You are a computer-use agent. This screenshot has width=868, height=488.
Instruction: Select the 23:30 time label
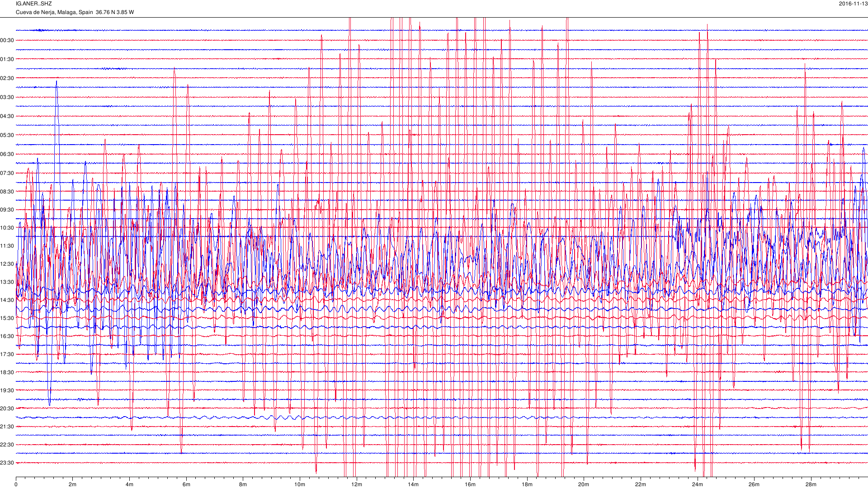tap(7, 463)
